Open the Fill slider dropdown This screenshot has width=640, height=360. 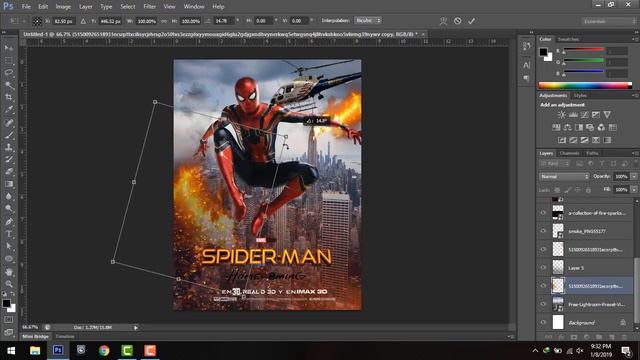coord(634,189)
